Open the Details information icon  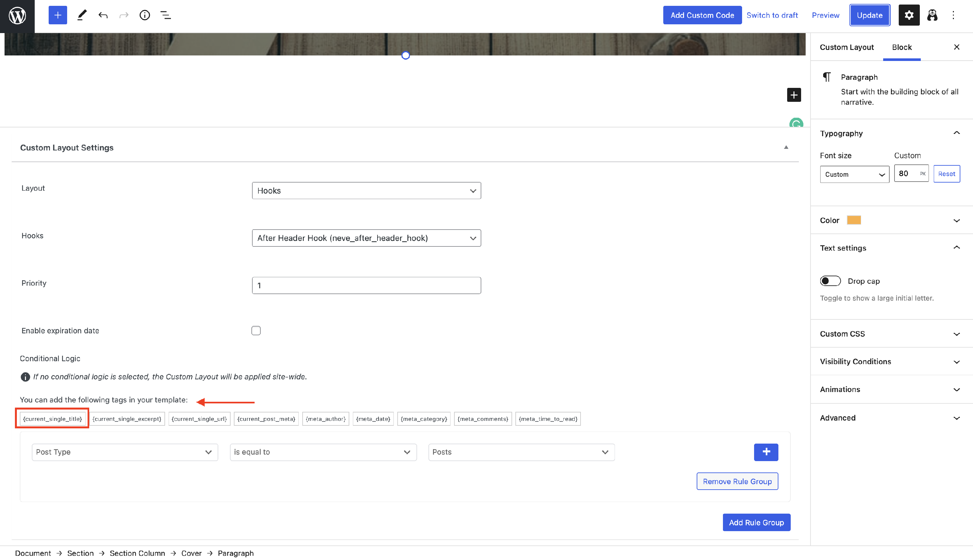click(x=145, y=15)
